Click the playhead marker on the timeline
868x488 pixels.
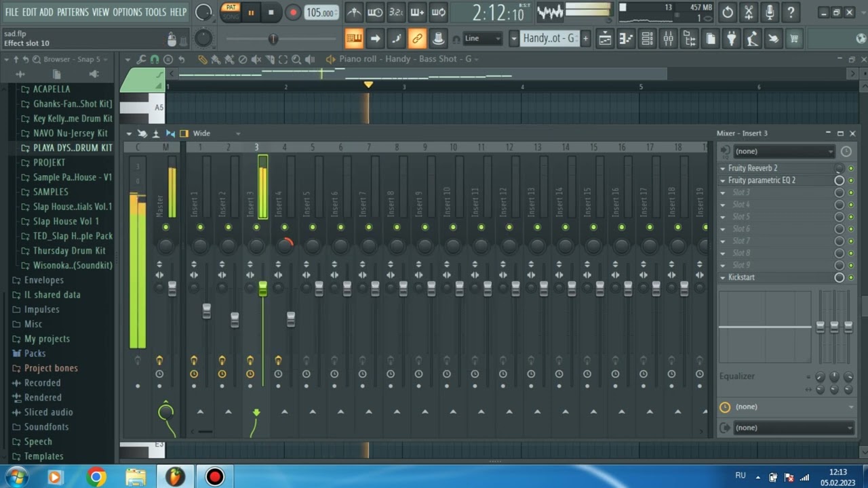[x=368, y=85]
